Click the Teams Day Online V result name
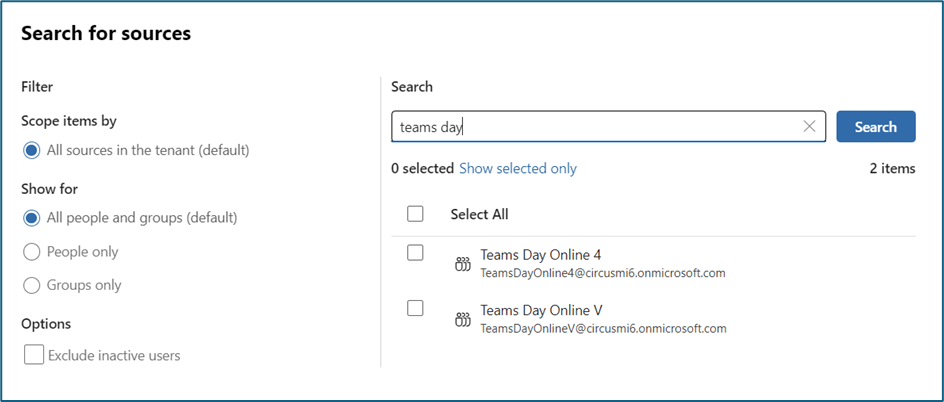 click(540, 310)
